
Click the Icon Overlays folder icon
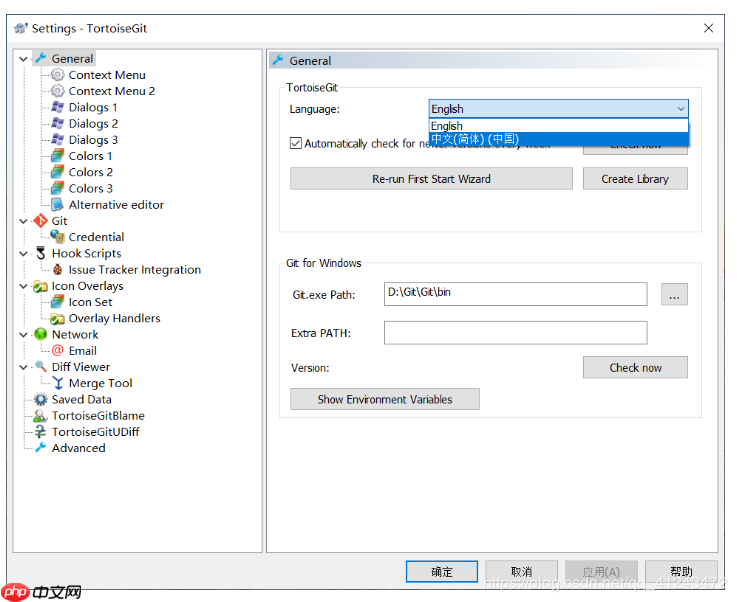click(40, 286)
